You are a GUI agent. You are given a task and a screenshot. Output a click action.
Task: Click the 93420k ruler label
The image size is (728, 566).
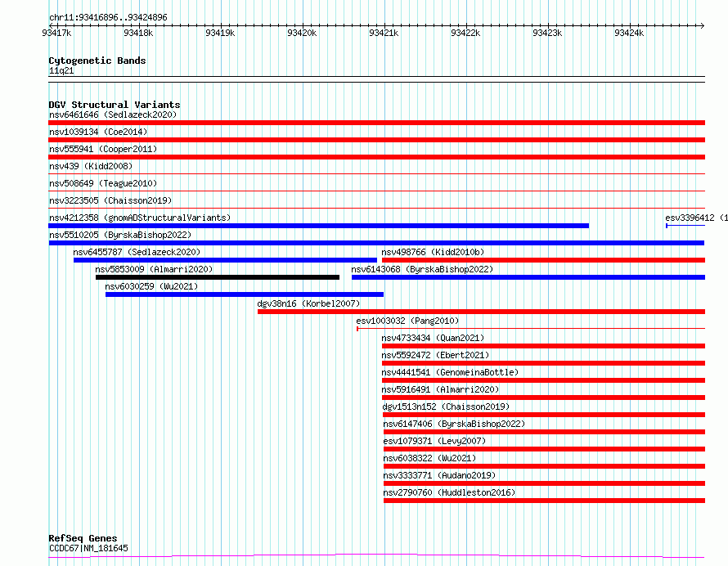[x=302, y=33]
